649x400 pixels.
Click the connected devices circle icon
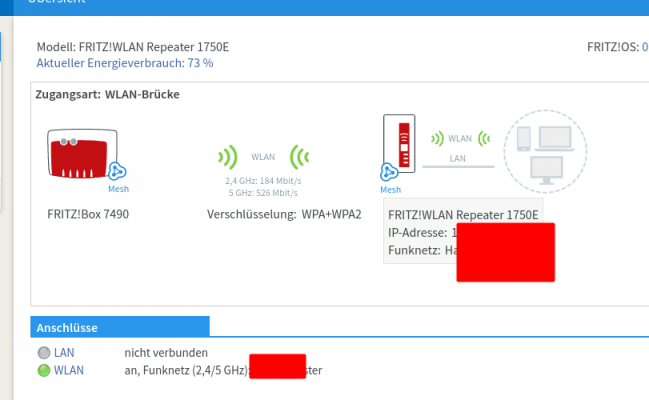545,151
